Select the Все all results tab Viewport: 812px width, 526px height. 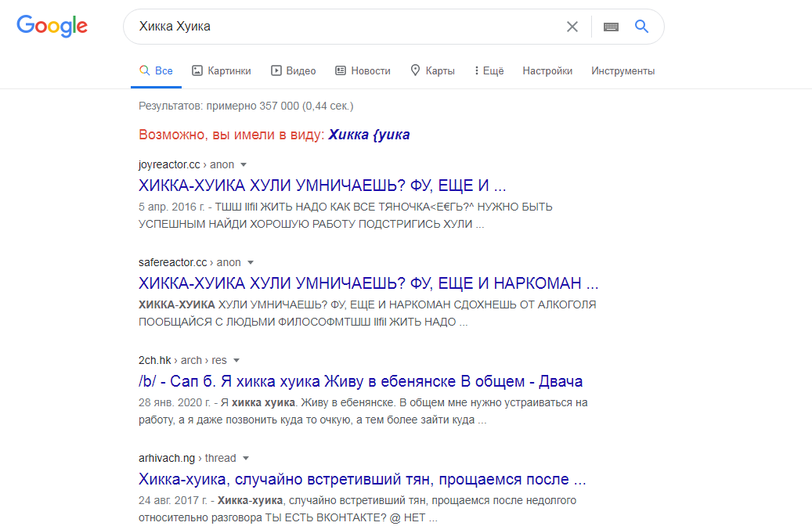(x=156, y=70)
